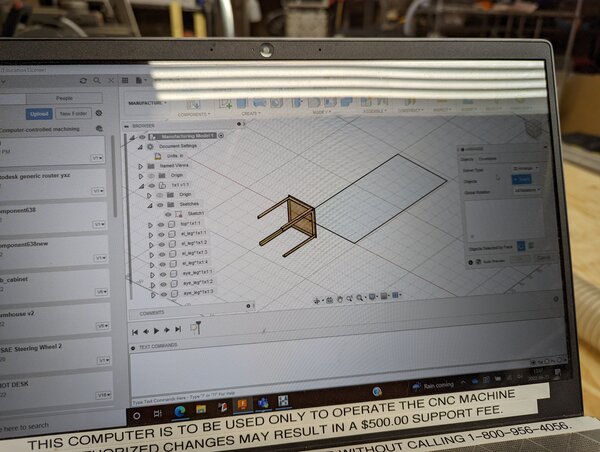
Task: Select the Pan hand tool
Action: [339, 299]
